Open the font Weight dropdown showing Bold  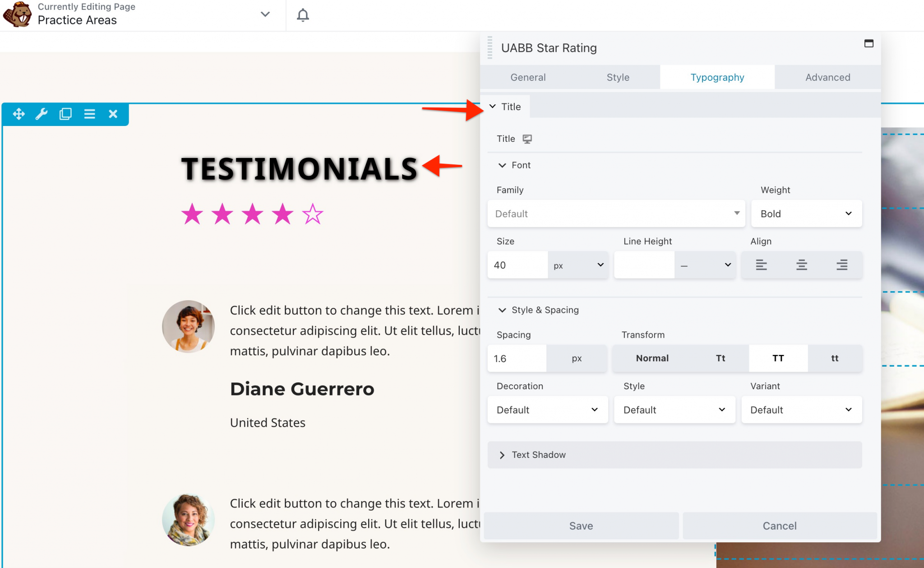coord(807,214)
